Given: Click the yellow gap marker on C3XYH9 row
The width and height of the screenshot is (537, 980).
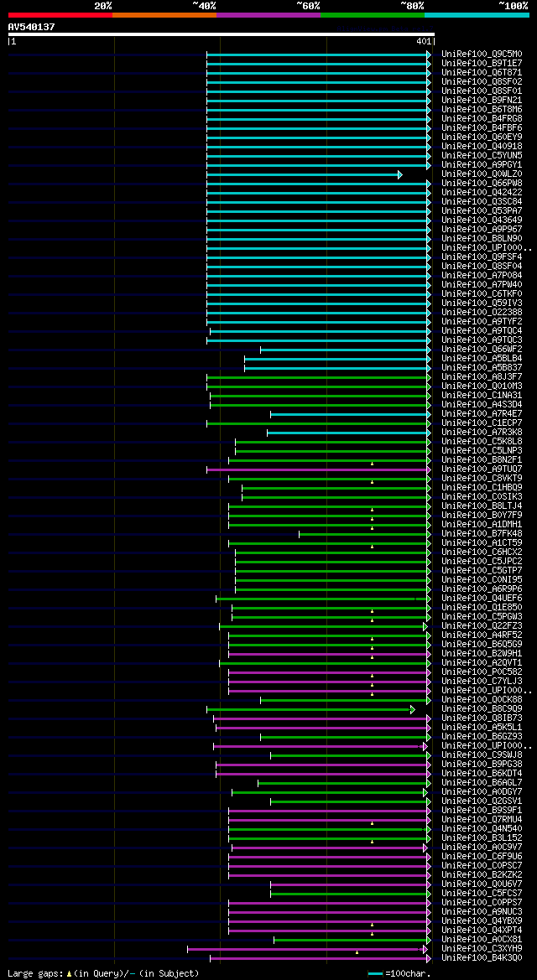Looking at the screenshot, I should [357, 952].
